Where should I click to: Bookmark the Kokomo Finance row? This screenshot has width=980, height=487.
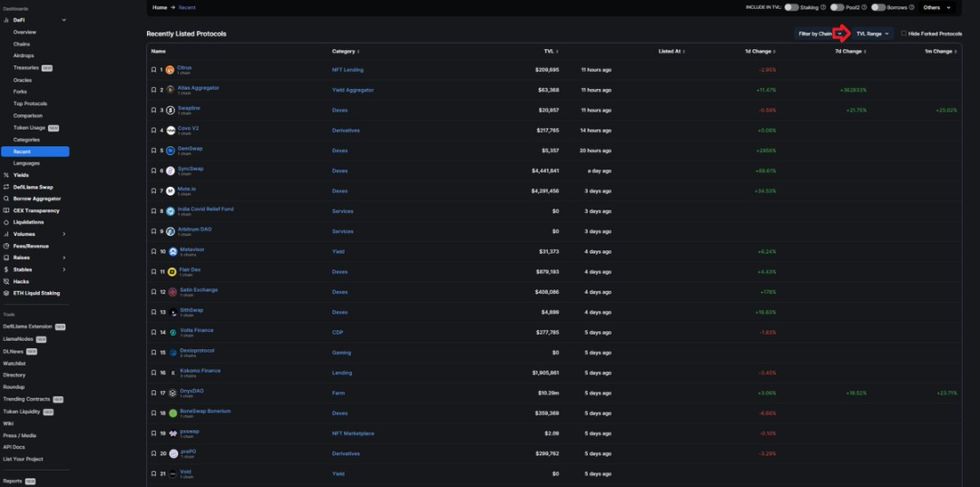(153, 373)
